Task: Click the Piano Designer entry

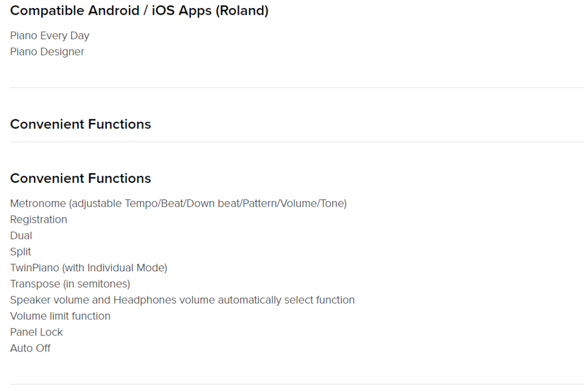Action: (47, 52)
